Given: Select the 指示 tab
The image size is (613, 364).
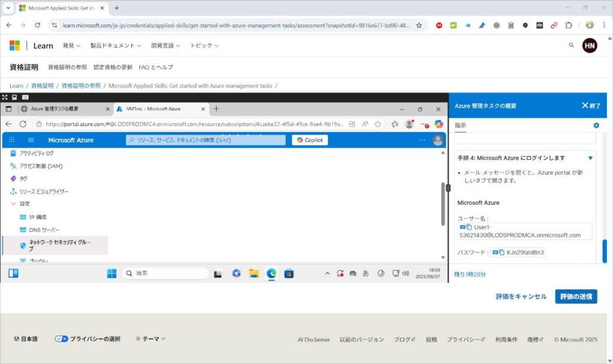Looking at the screenshot, I should 460,125.
